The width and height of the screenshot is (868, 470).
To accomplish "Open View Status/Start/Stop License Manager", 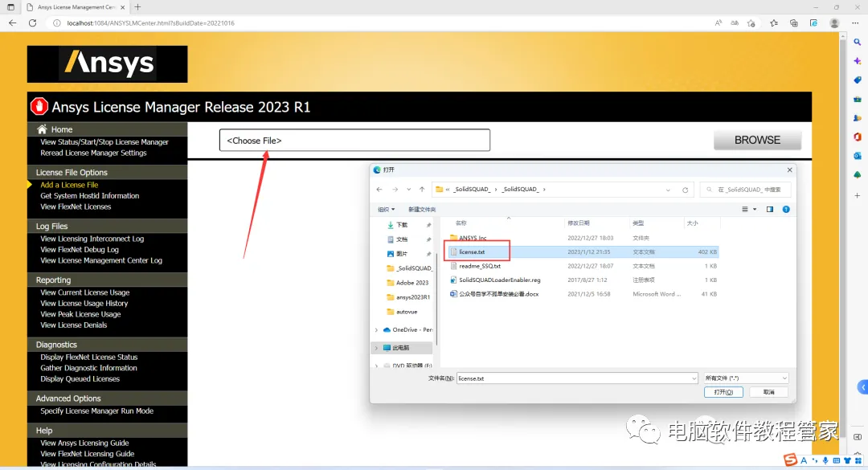I will pos(104,142).
